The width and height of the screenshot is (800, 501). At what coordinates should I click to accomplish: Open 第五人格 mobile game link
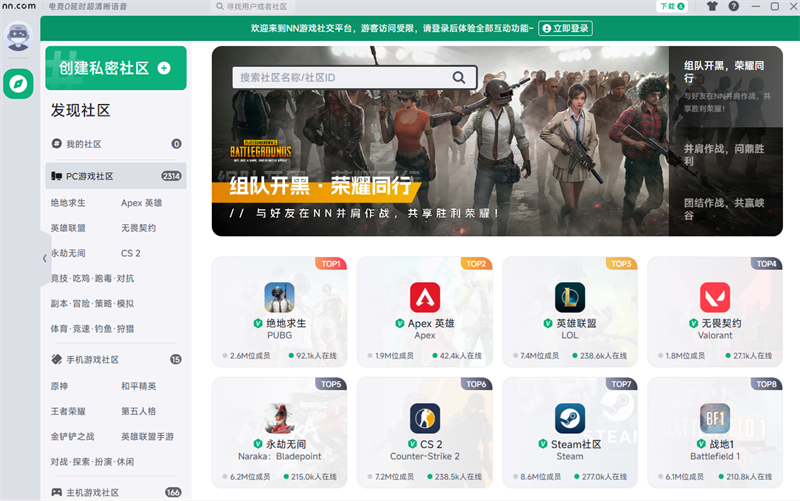[x=138, y=411]
